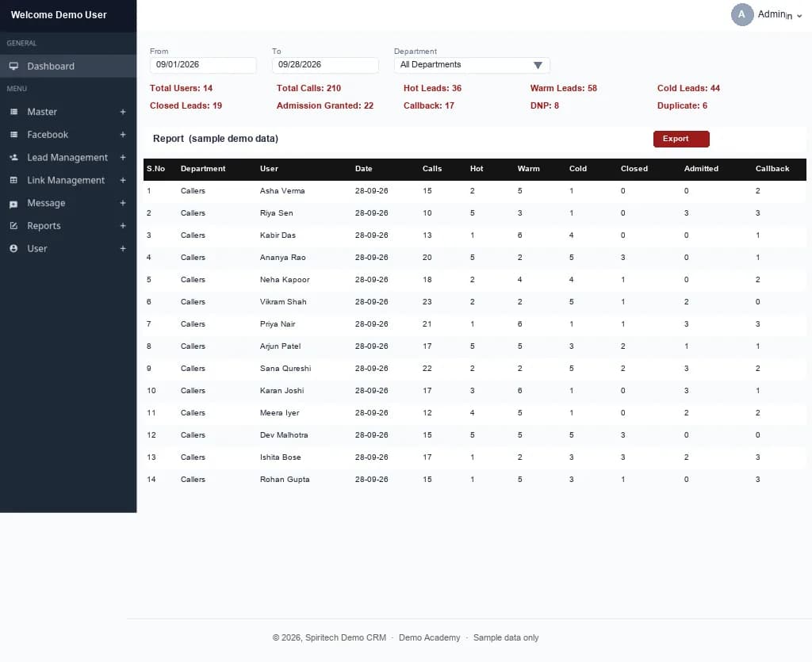Image resolution: width=812 pixels, height=662 pixels.
Task: Click the Report (sample demo data) title
Action: [x=216, y=139]
